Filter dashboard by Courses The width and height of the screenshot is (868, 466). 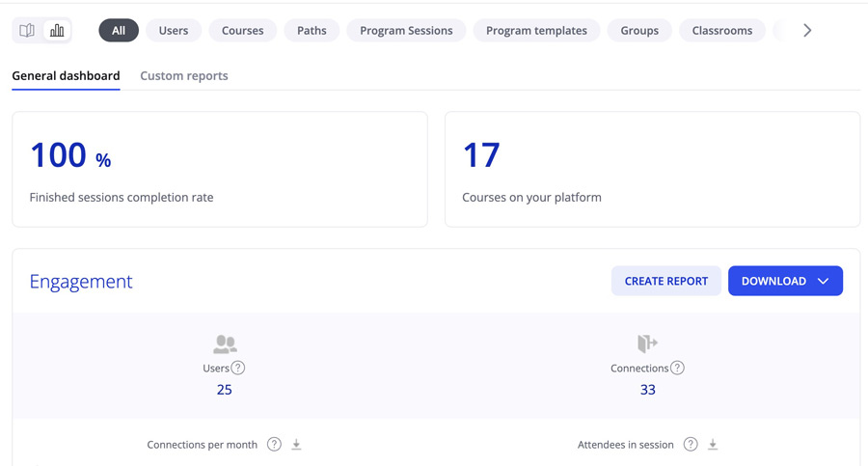point(242,31)
